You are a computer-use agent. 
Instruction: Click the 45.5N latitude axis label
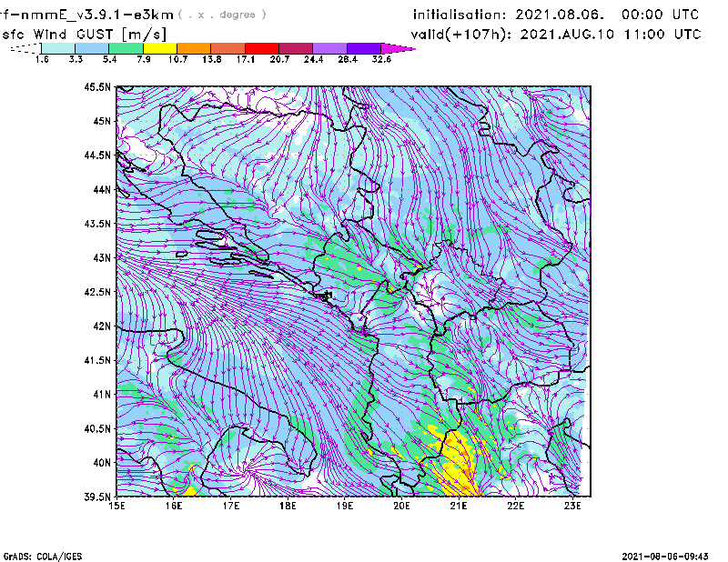pos(97,87)
